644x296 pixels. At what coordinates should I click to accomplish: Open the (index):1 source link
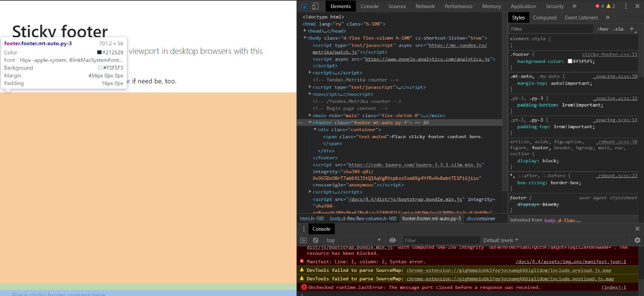pos(614,287)
